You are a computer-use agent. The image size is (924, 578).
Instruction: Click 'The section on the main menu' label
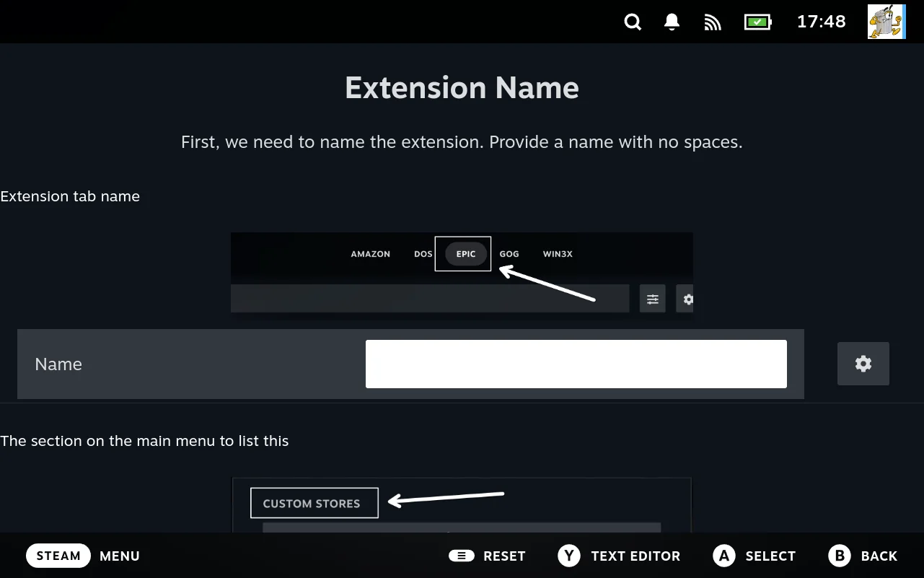click(144, 441)
